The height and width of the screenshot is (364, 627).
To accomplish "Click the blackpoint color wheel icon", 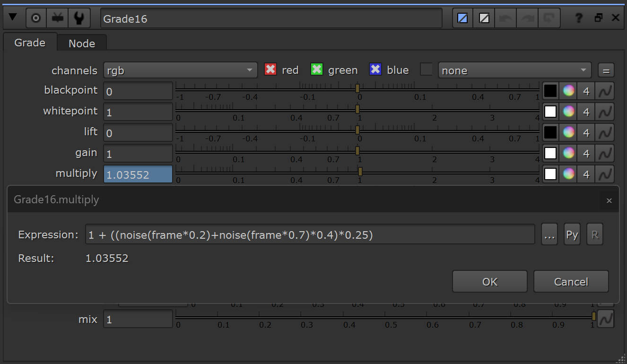I will 568,91.
